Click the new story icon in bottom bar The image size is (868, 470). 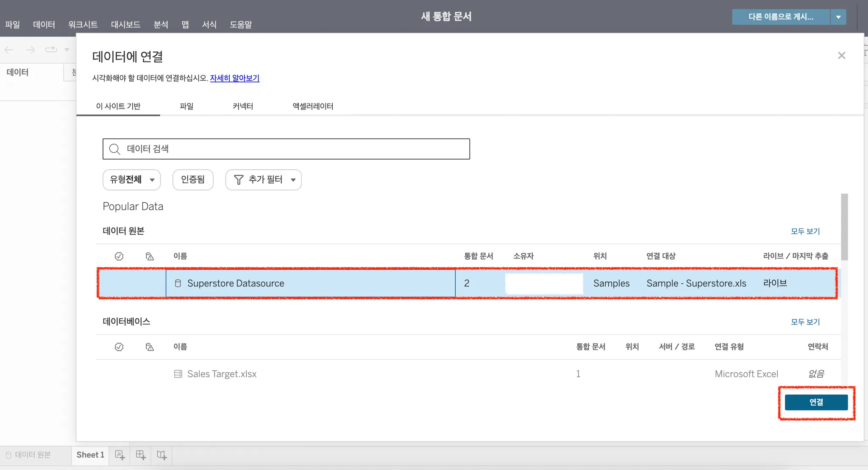(161, 455)
